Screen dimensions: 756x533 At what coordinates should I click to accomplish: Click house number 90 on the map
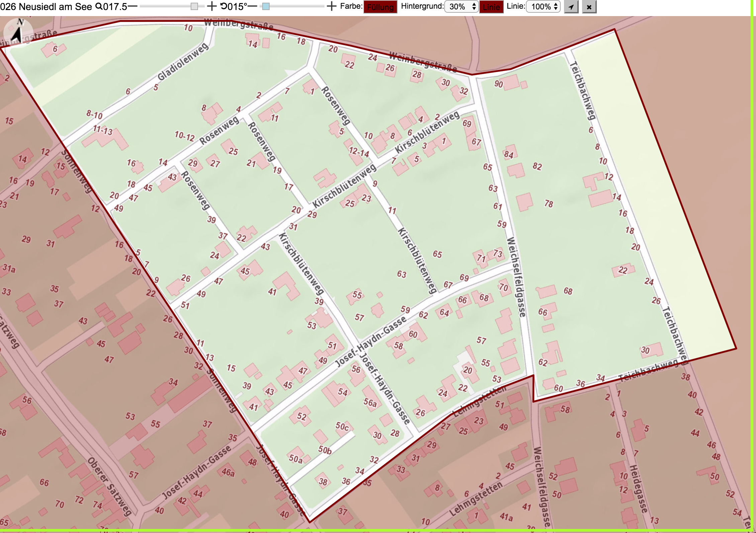pyautogui.click(x=498, y=84)
